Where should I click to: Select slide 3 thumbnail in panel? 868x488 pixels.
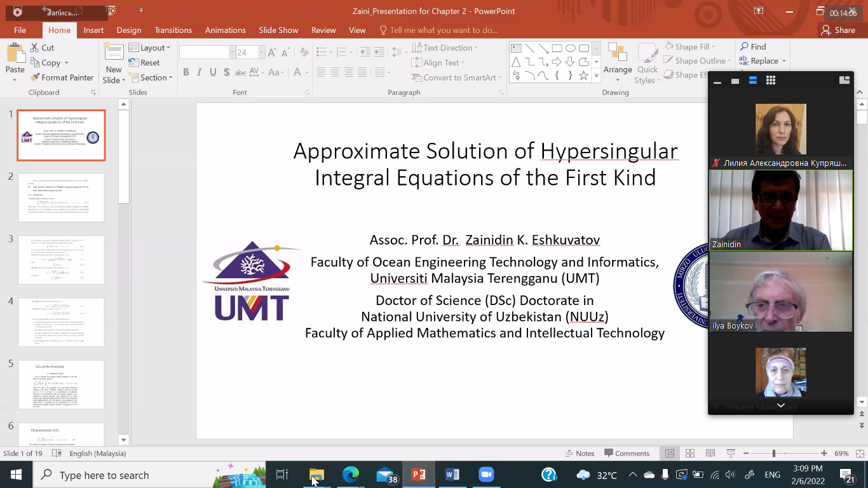point(61,259)
